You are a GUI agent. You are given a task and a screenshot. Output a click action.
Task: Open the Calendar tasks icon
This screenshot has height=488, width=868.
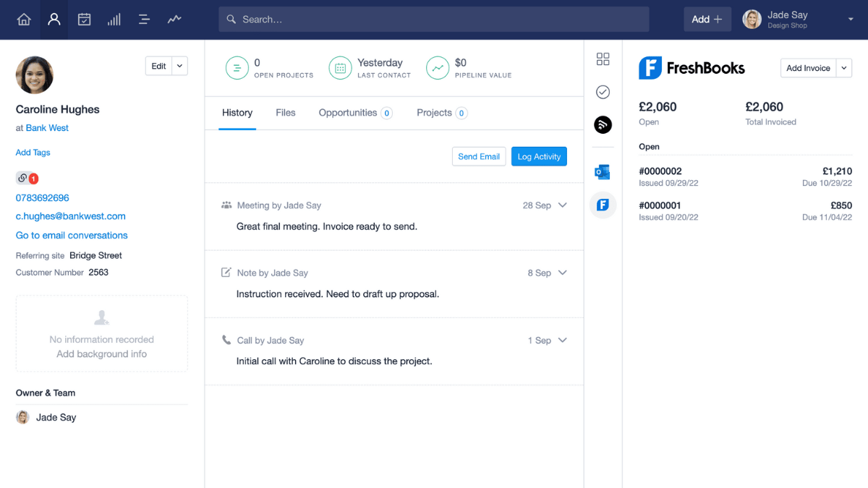84,19
